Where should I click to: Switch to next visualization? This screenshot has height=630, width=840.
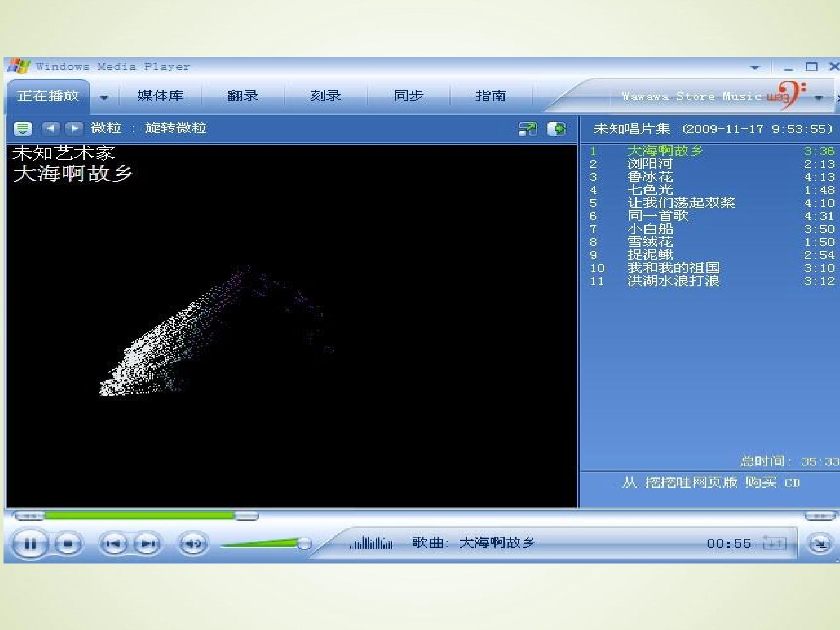[74, 128]
